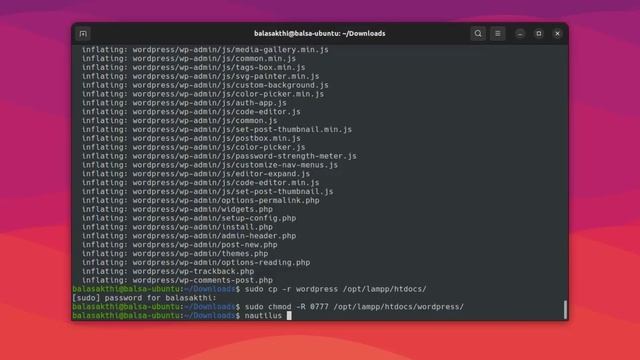
Task: Click the tags-box.min.js output line
Action: click(193, 67)
